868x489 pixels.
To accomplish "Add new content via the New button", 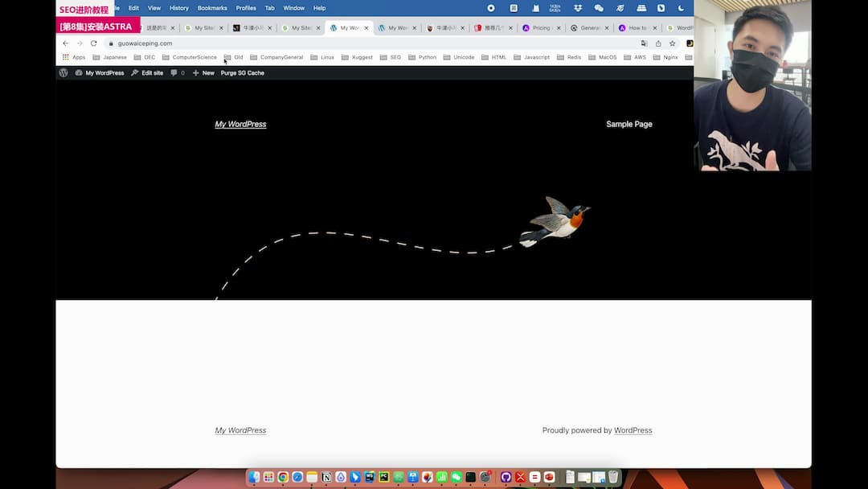I will [x=203, y=72].
